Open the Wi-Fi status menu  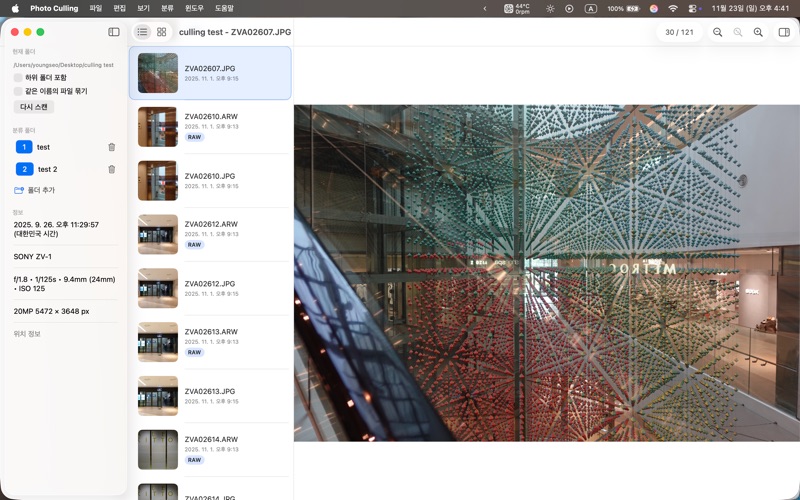tap(673, 8)
